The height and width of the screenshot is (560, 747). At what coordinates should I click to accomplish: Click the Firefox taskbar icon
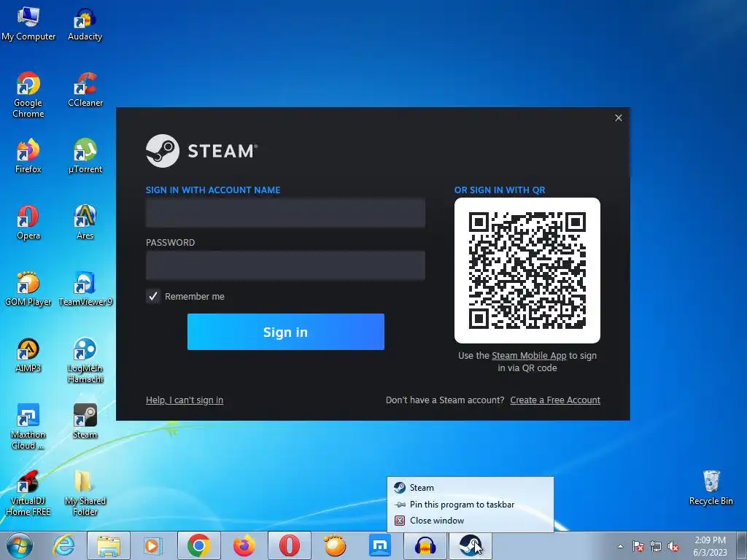(244, 545)
